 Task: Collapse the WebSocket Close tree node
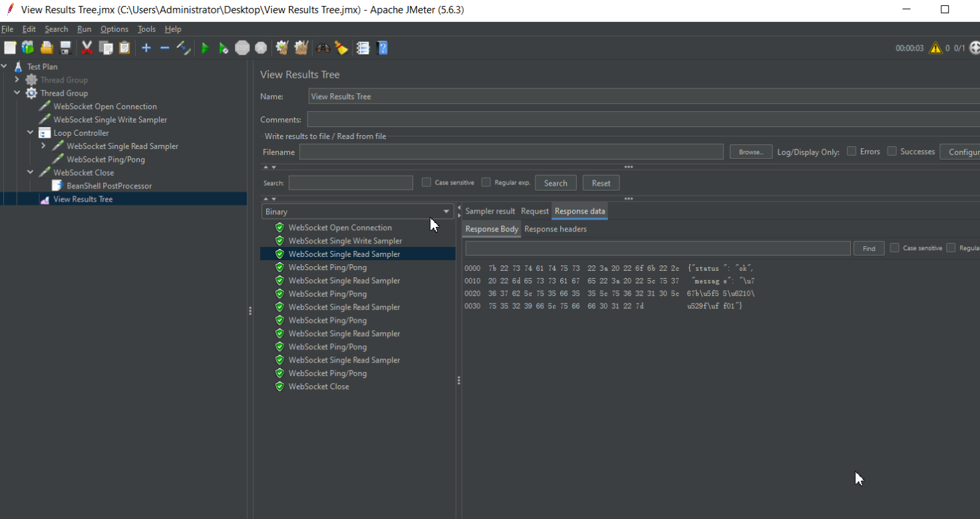[x=31, y=172]
